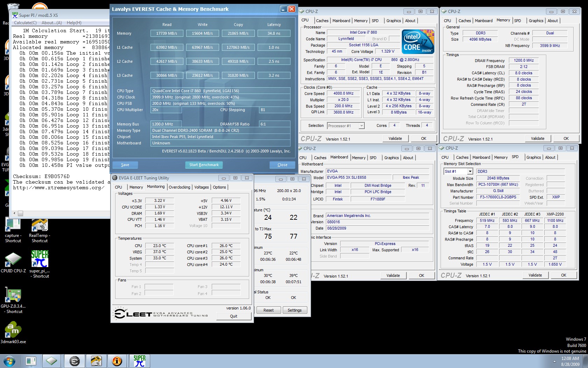The image size is (588, 368).
Task: Open the super_pi Shortcut desktop icon
Action: click(x=40, y=264)
